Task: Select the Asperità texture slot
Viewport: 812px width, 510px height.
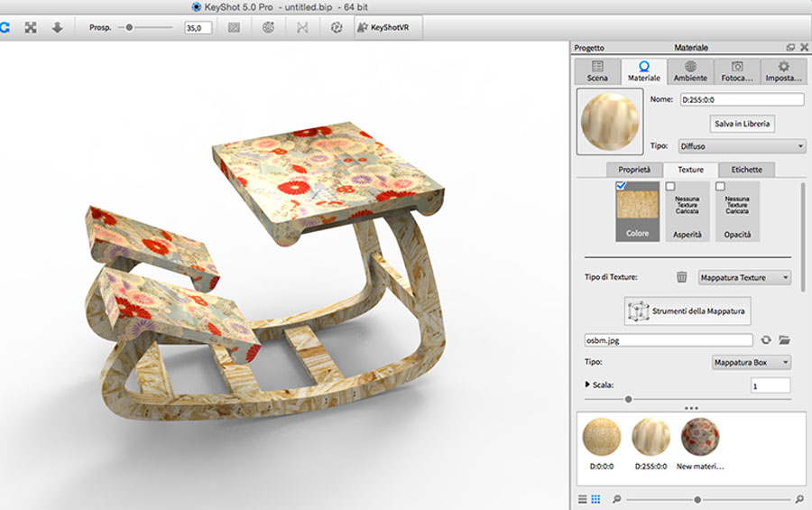Action: (x=687, y=211)
